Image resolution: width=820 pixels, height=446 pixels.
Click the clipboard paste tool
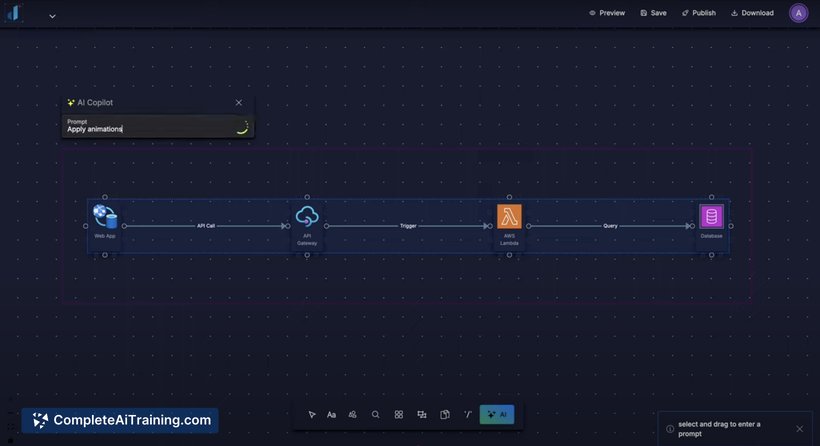(x=445, y=415)
